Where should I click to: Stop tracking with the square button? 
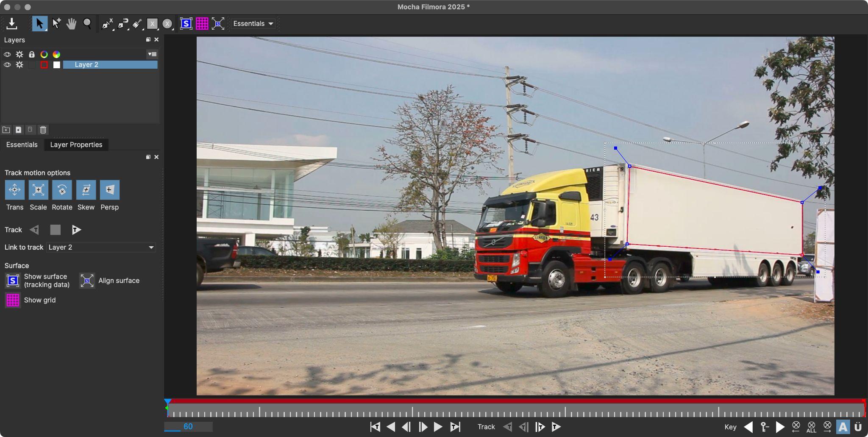click(x=56, y=230)
